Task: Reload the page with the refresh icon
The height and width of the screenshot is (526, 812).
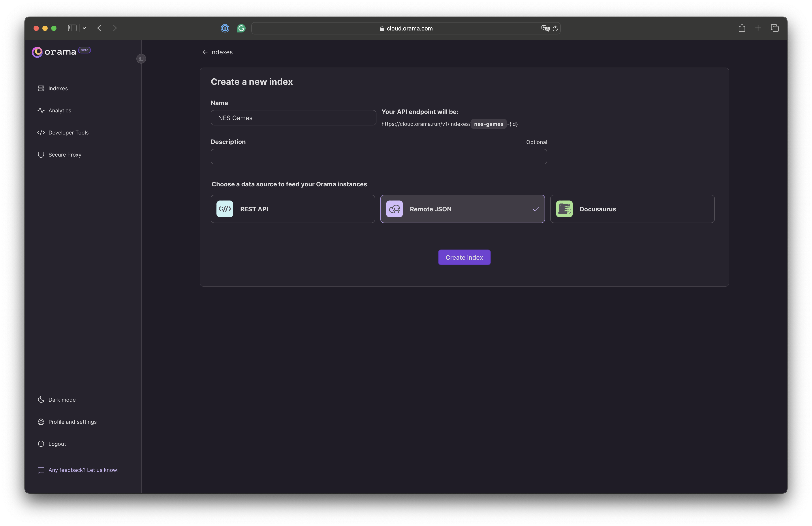Action: coord(555,28)
